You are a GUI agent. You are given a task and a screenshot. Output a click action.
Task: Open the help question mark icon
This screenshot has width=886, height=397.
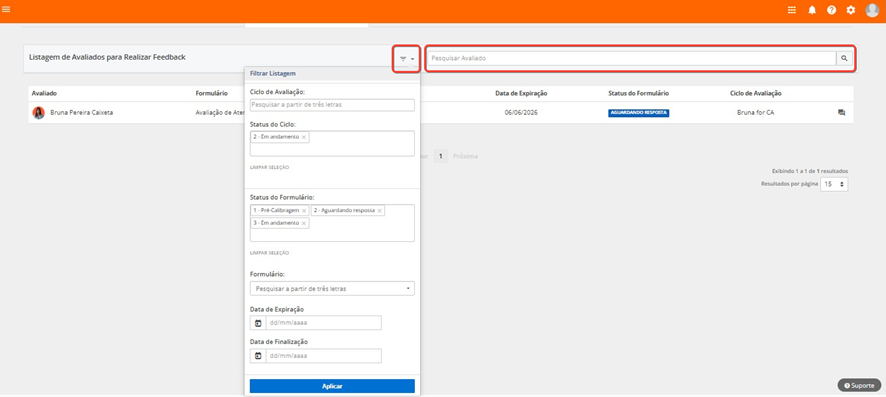831,10
